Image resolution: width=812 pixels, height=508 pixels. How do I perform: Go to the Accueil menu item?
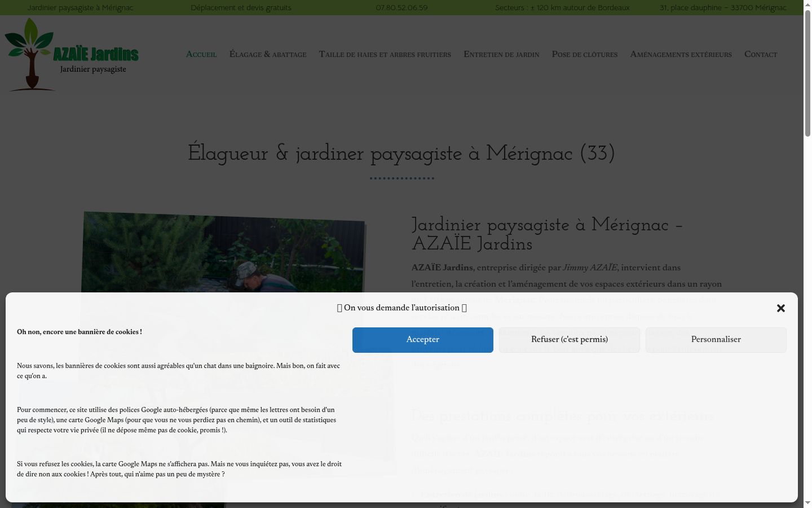click(201, 54)
